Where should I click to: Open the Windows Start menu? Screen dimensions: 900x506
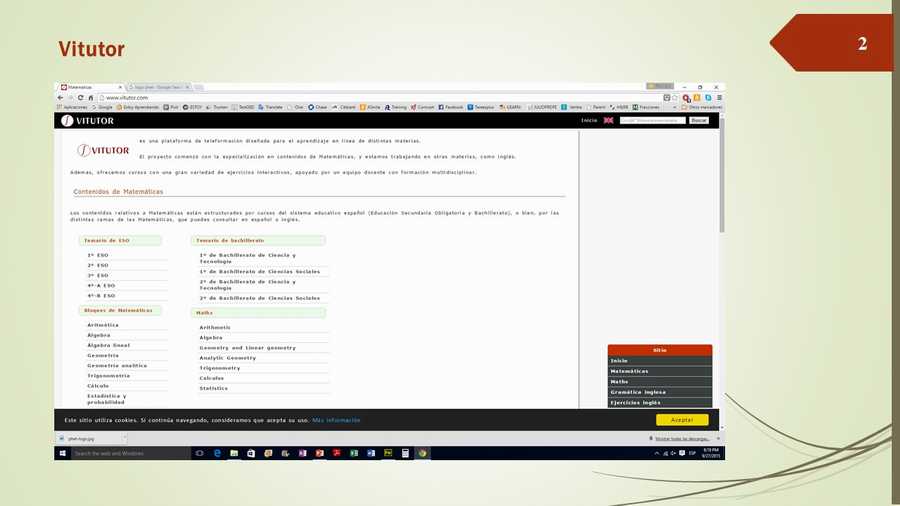point(63,453)
